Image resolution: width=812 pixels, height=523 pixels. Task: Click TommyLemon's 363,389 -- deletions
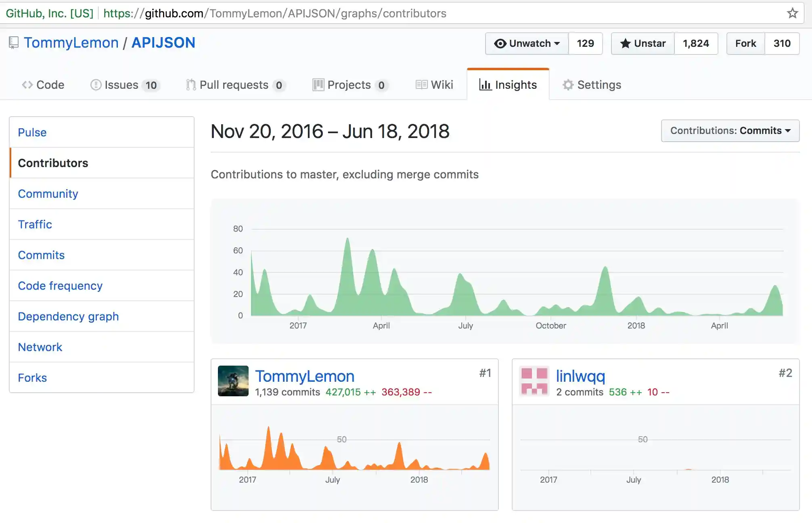pos(406,392)
